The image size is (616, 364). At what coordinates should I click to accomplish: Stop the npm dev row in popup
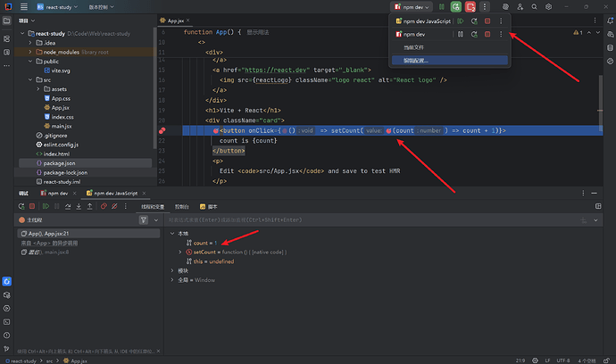(487, 34)
